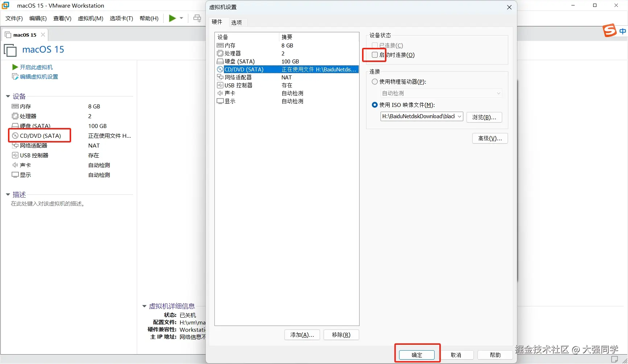Image resolution: width=628 pixels, height=364 pixels.
Task: Select 硬盘 (SATA) row in main window
Action: coord(71,126)
